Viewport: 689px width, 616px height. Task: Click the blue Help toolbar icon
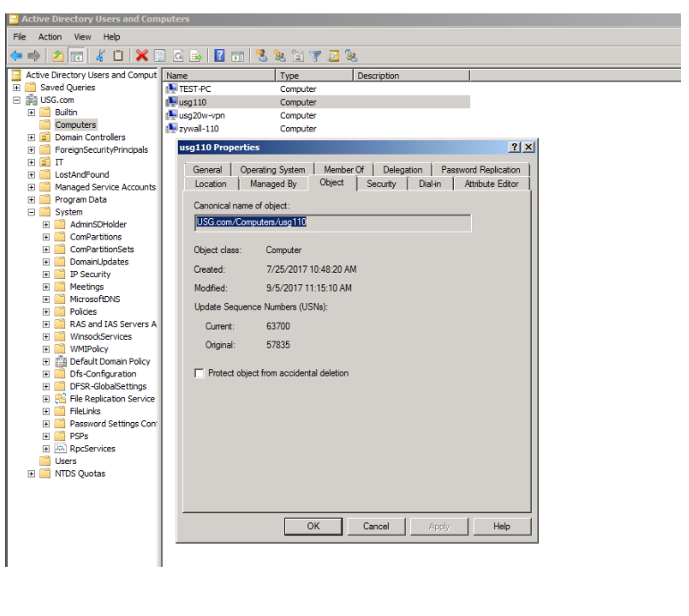click(x=219, y=55)
